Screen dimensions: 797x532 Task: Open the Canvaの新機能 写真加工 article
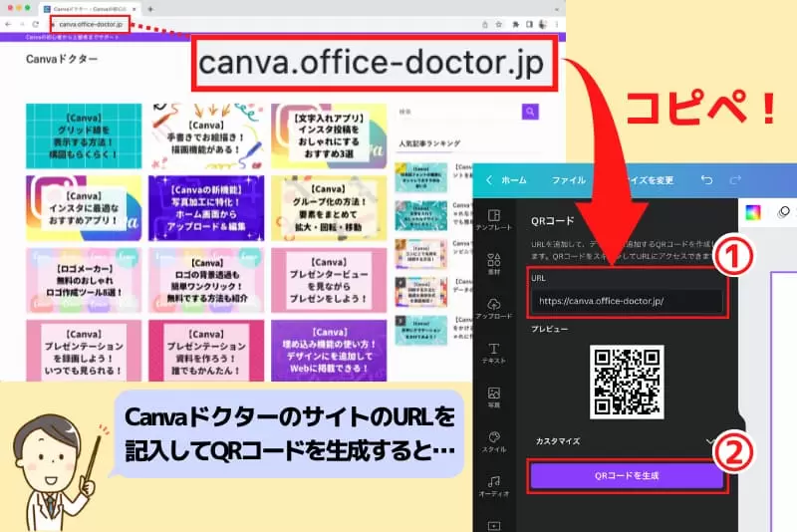(x=206, y=208)
